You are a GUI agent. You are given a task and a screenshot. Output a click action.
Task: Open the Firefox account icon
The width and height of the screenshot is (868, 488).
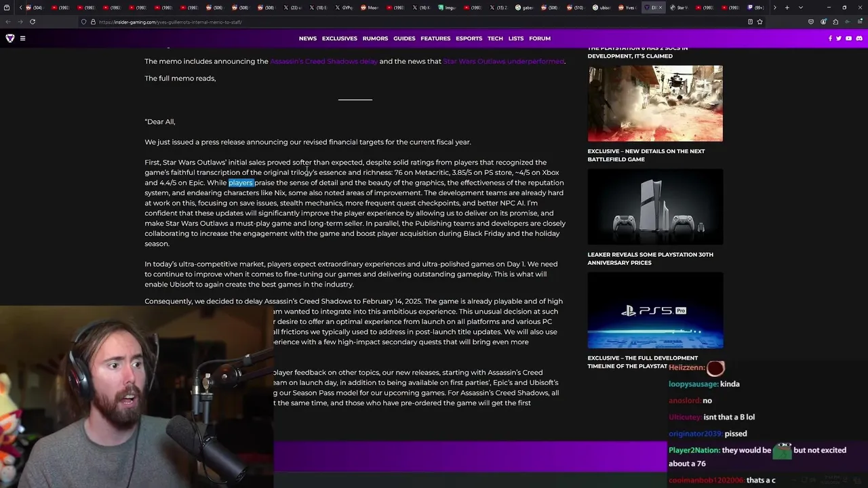click(x=823, y=22)
